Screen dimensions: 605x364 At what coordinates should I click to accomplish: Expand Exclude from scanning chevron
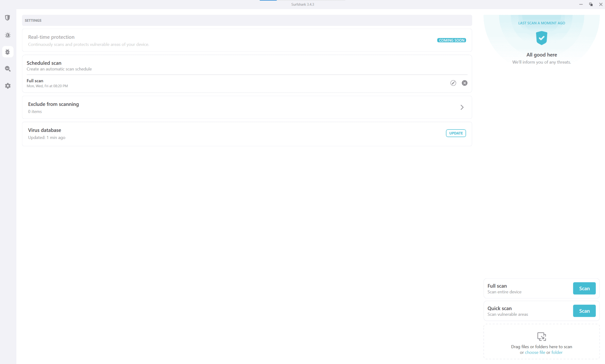pyautogui.click(x=462, y=107)
